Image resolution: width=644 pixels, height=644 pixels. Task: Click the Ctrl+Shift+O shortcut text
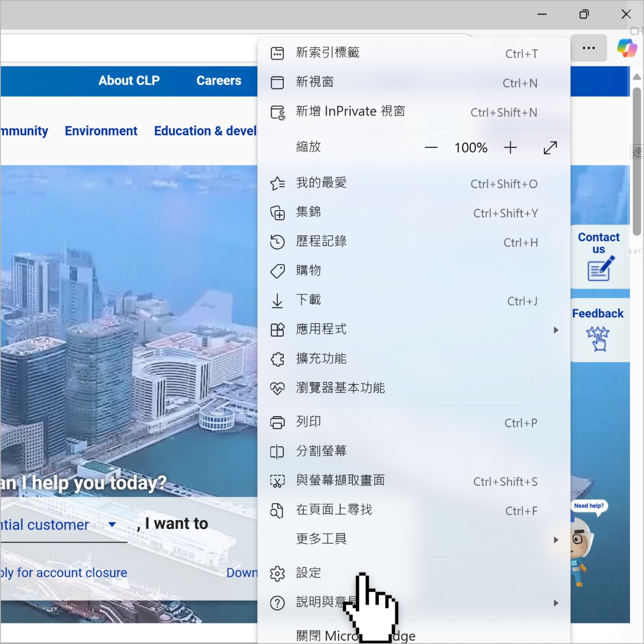[504, 184]
